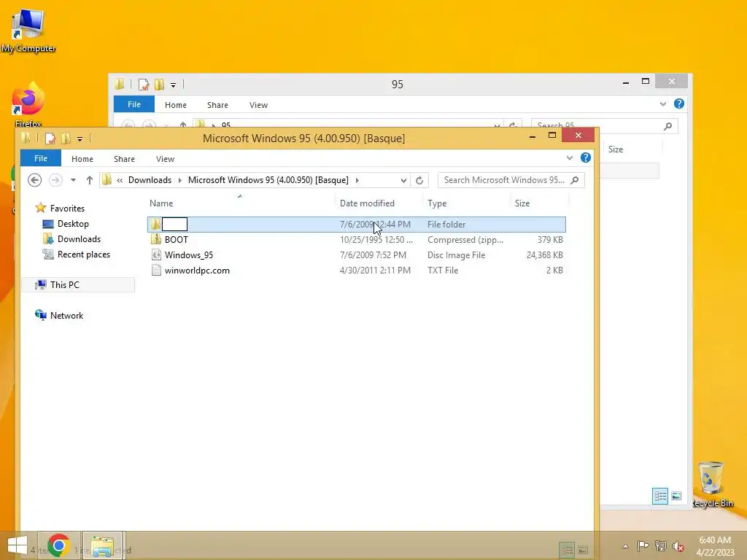The width and height of the screenshot is (747, 560).
Task: Open network status tray icon
Action: point(661,545)
